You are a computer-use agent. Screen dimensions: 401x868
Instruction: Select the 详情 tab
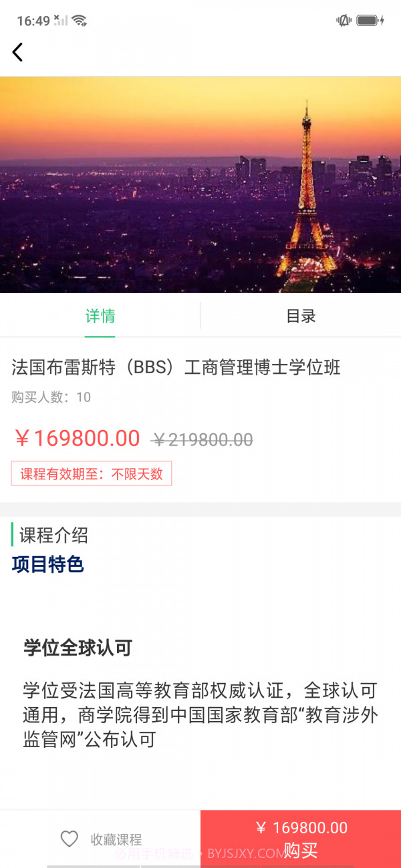100,316
